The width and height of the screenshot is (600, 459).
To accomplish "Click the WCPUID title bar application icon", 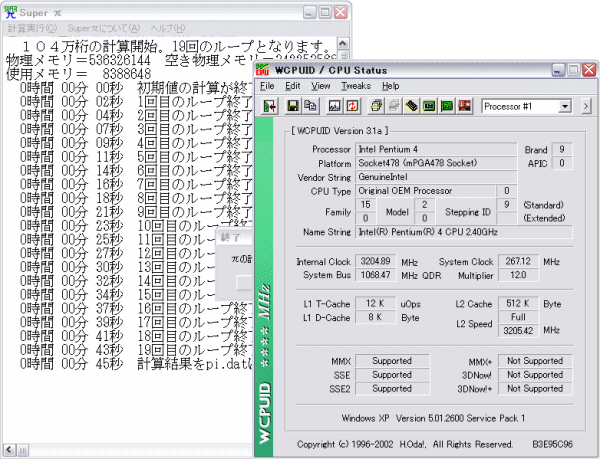I will click(x=262, y=70).
